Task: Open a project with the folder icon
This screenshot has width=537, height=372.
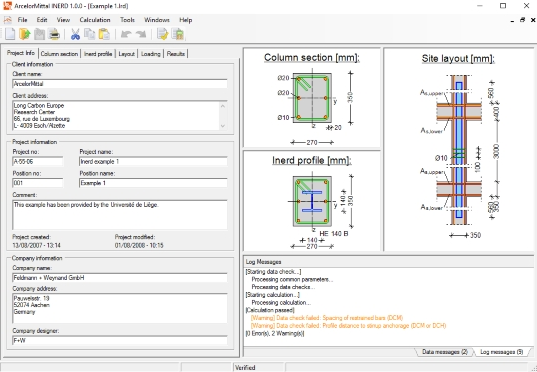Action: [25, 34]
